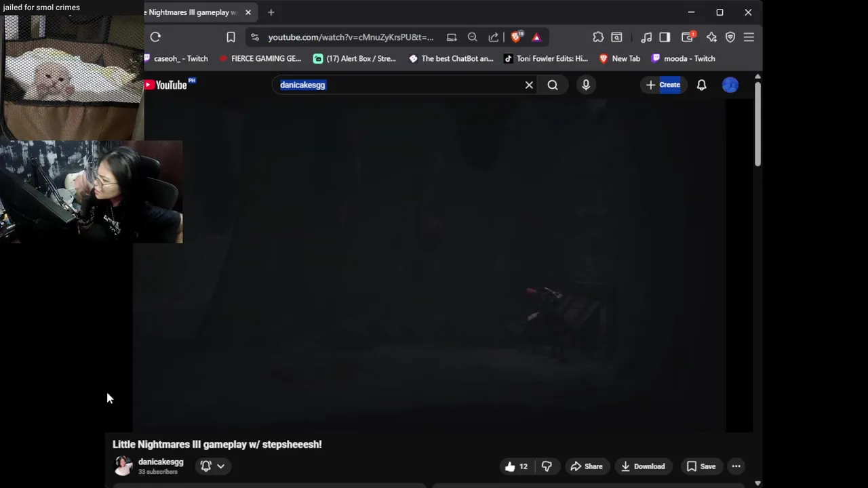
Task: Share the video with Share button
Action: click(x=587, y=466)
